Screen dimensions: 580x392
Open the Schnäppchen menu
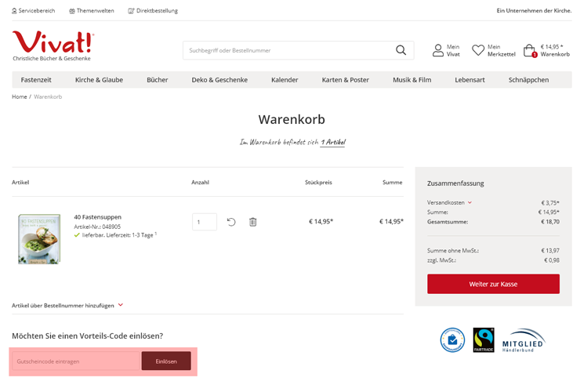tap(528, 80)
